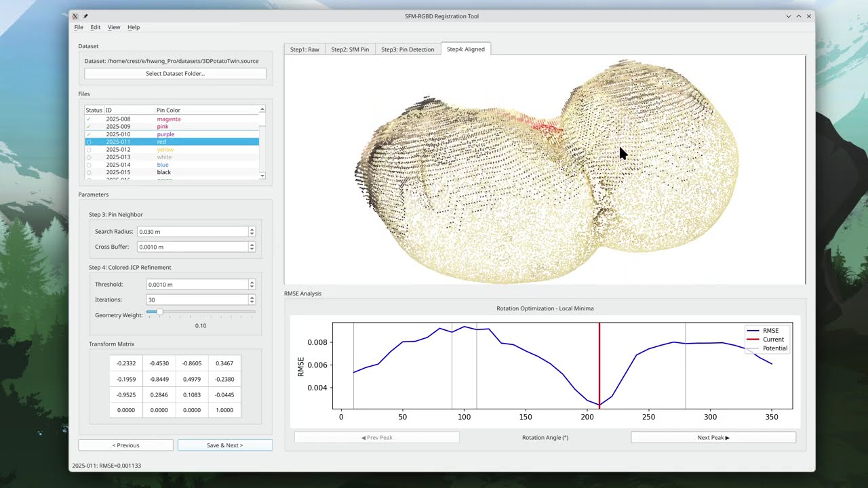Click the pin icon in title bar
Viewport: 868px width, 488px height.
pyautogui.click(x=85, y=16)
